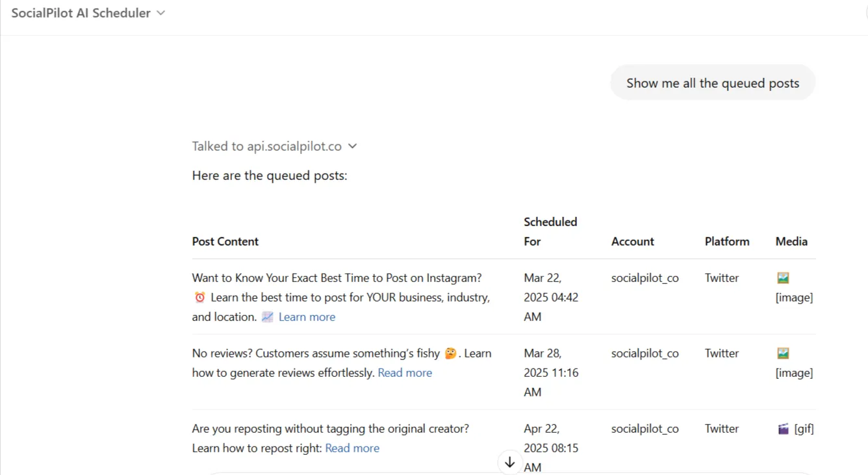Open the Read more link about reposting correctly

351,448
